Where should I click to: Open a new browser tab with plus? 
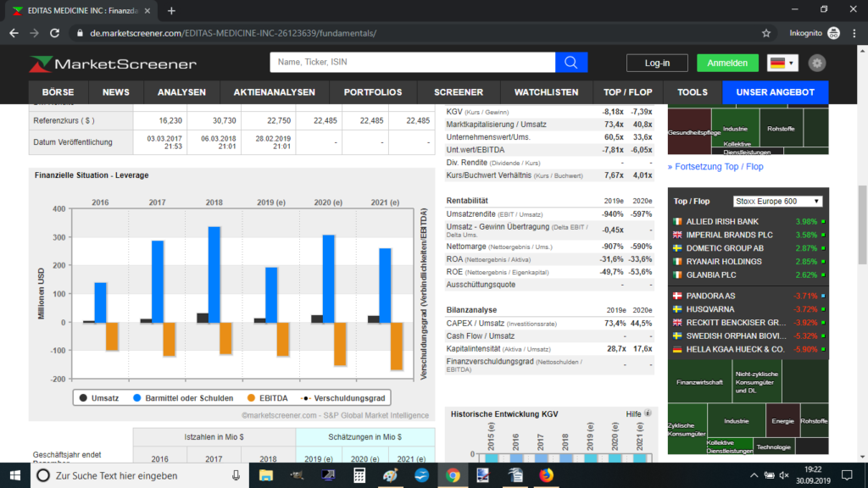171,10
